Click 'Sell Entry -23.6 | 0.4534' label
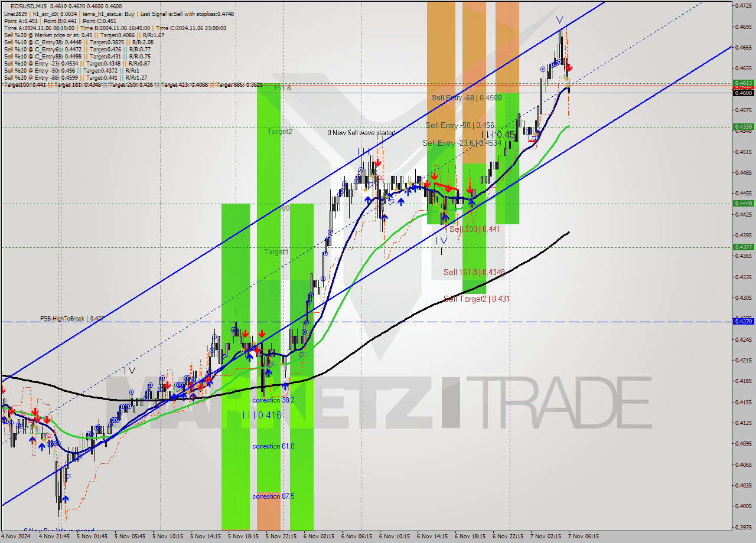This screenshot has width=756, height=543. [462, 143]
